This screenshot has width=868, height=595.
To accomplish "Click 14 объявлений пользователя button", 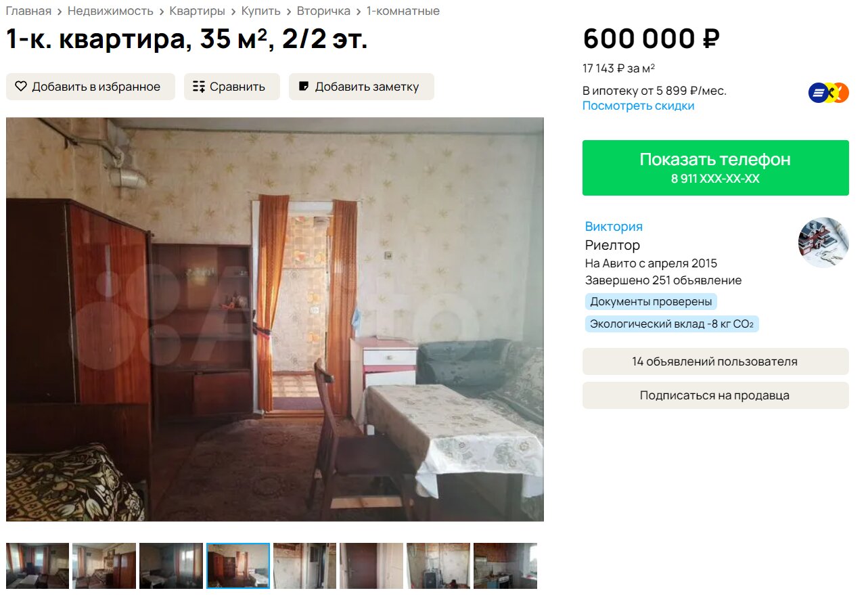I will 716,361.
